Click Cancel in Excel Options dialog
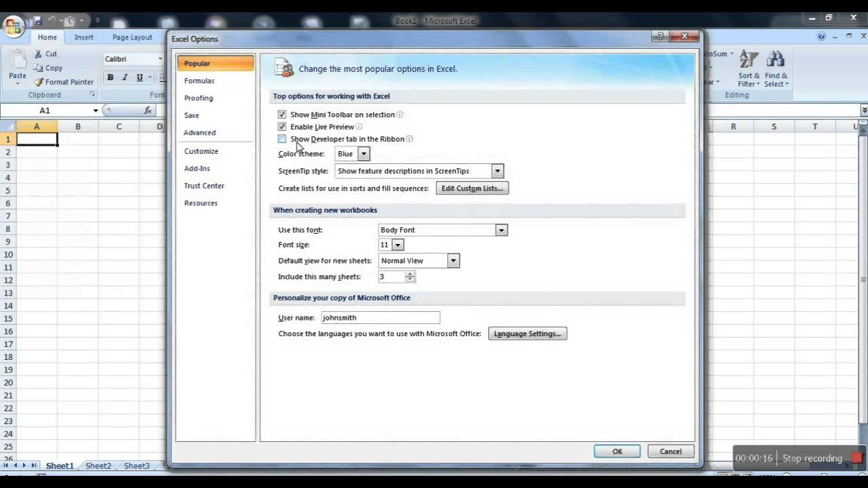Image resolution: width=868 pixels, height=488 pixels. (x=671, y=451)
